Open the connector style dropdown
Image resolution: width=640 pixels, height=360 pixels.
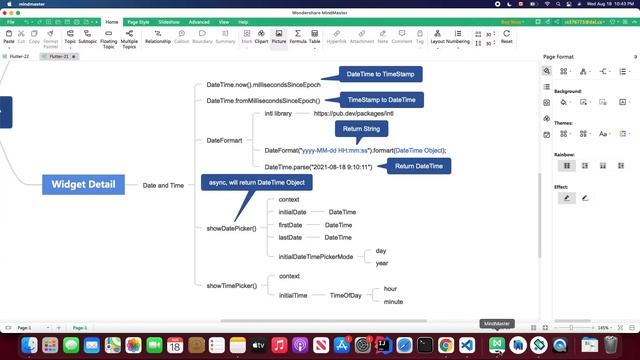pyautogui.click(x=604, y=71)
